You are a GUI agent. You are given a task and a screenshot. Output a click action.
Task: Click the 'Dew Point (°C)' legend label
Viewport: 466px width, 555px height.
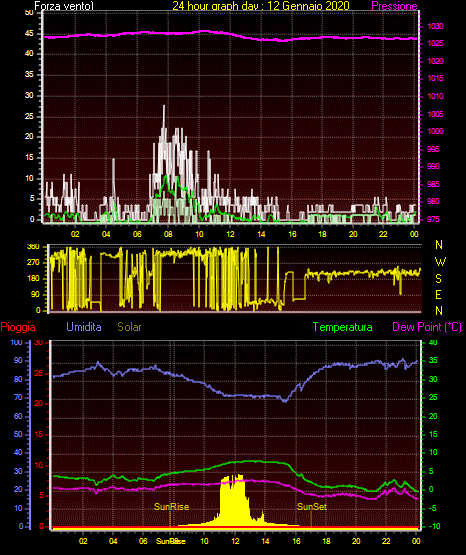pyautogui.click(x=427, y=327)
